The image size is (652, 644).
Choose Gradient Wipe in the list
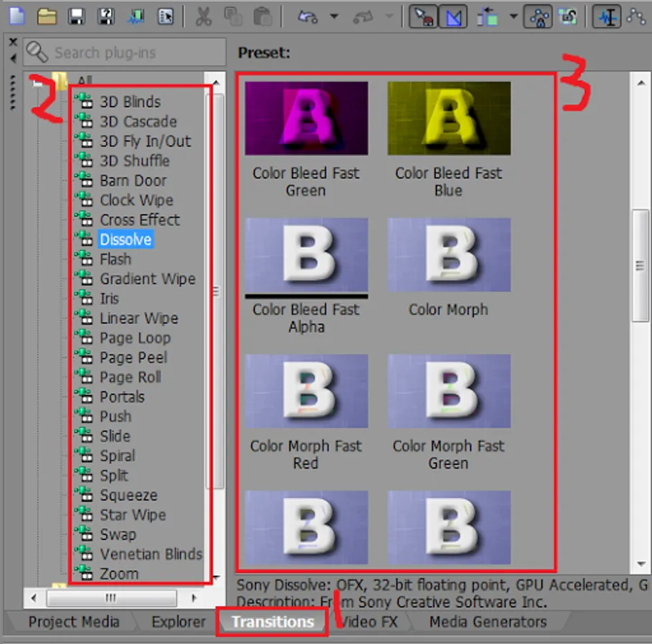147,278
